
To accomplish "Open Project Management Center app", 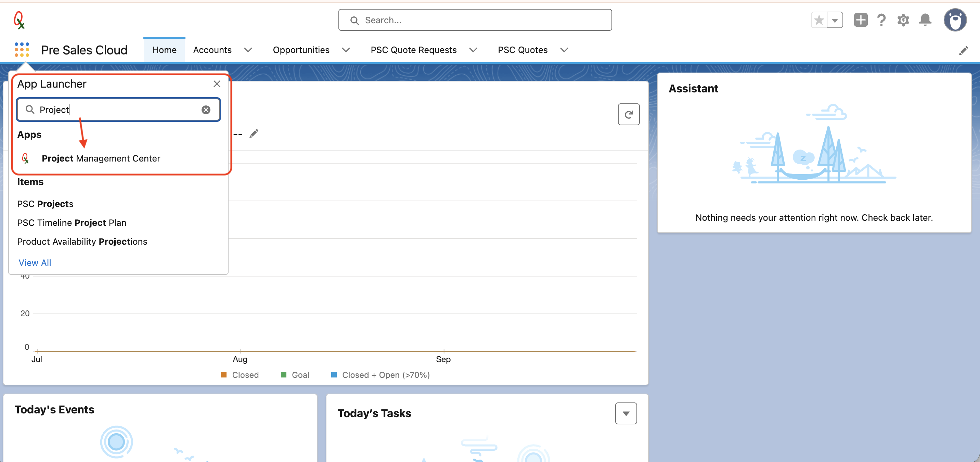I will click(x=101, y=158).
